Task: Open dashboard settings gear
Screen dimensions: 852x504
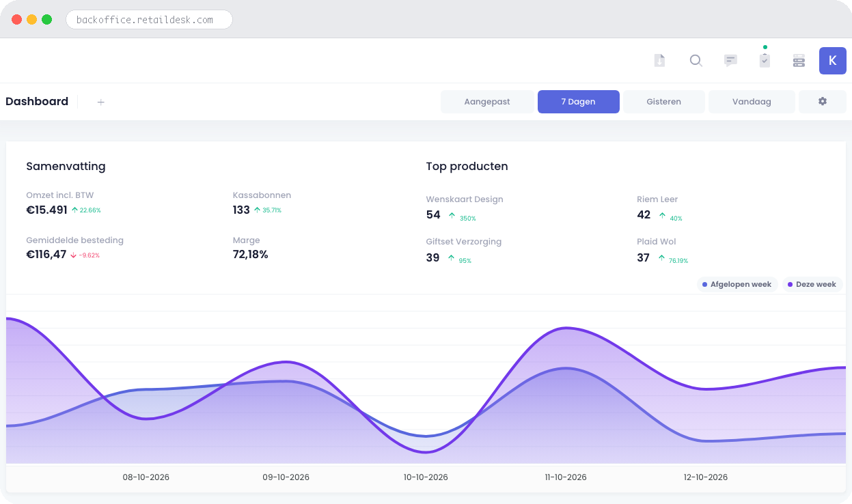Action: (822, 102)
